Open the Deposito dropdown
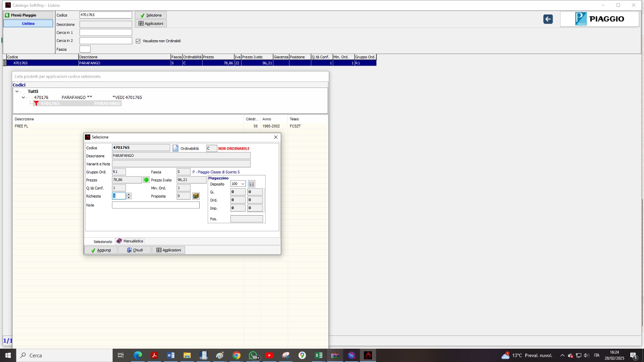Screen dimensions: 644x362 tap(243, 184)
